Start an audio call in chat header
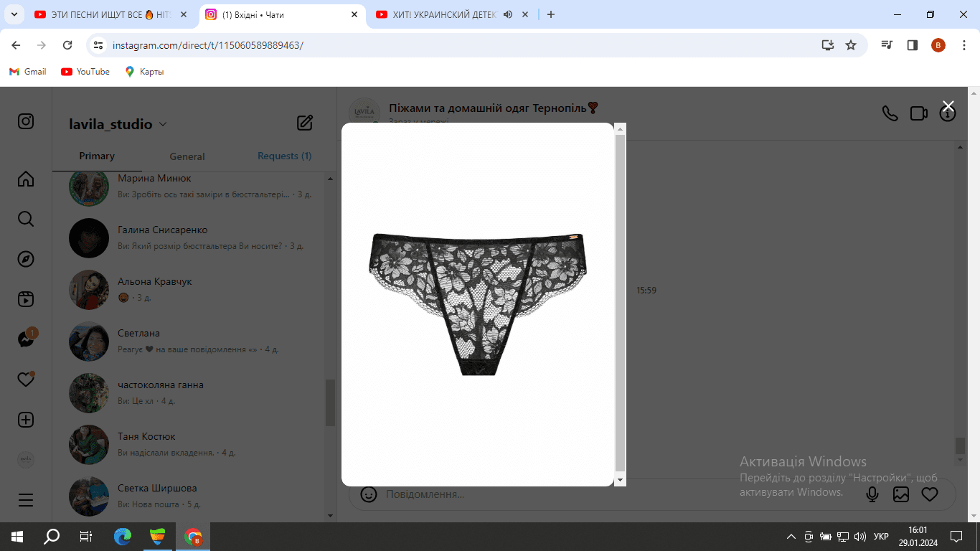 point(890,113)
